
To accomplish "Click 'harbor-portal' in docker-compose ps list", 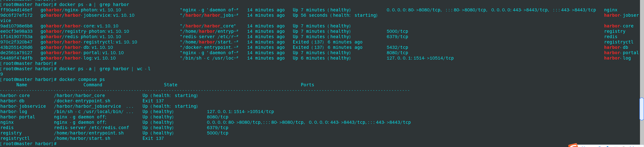I will [x=18, y=117].
